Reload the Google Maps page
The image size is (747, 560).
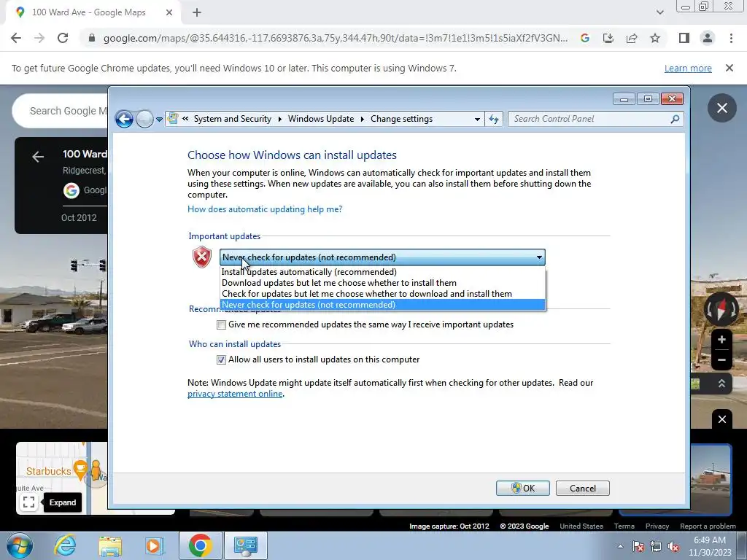click(63, 38)
